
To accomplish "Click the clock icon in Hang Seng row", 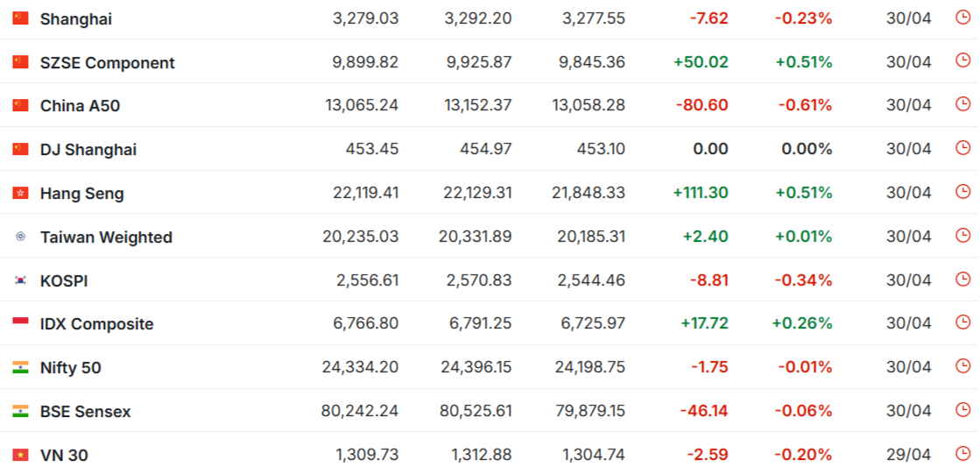I will coord(963,192).
